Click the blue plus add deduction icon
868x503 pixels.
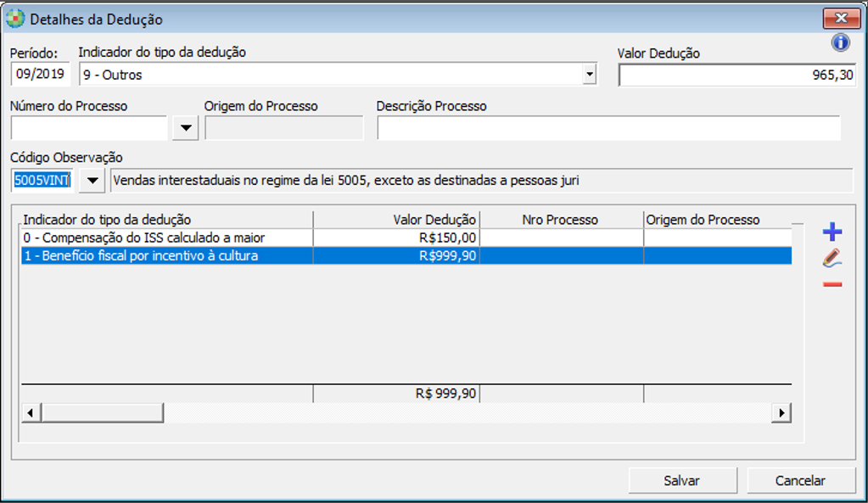coord(832,232)
